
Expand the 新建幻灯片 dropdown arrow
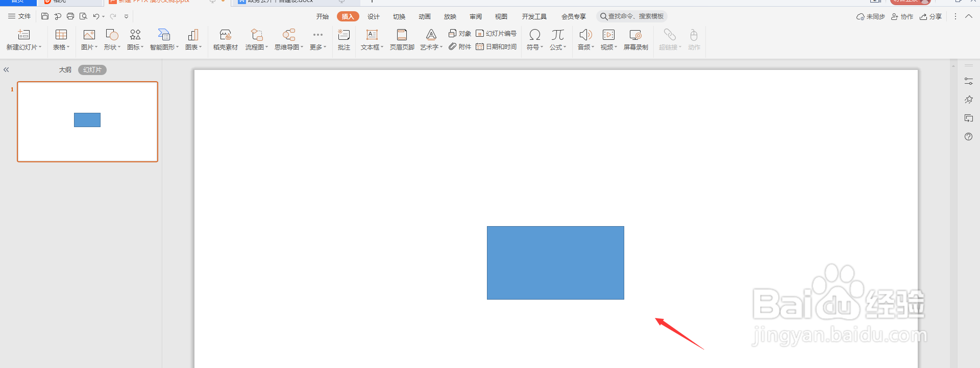40,47
